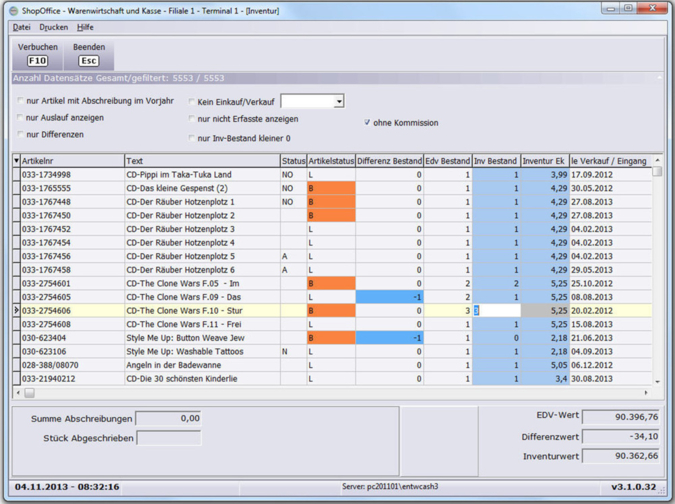Click scroll-up arrow of table's vertical scrollbar

pos(657,160)
